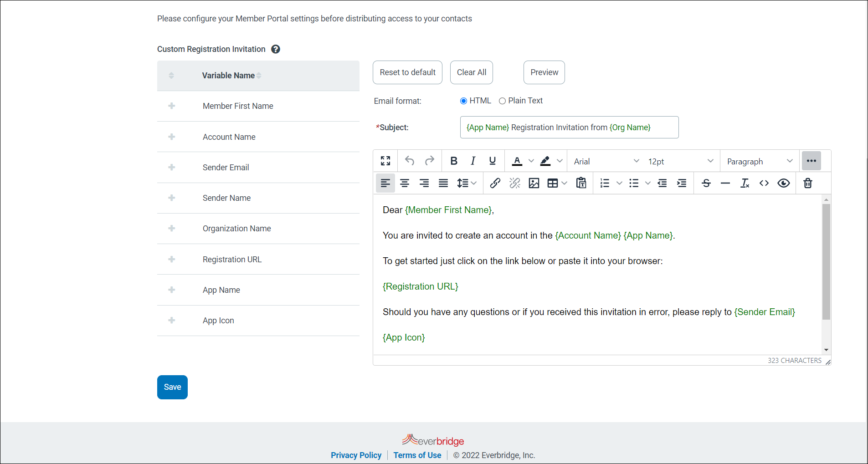Click the clear formatting icon
The height and width of the screenshot is (464, 868).
[745, 183]
